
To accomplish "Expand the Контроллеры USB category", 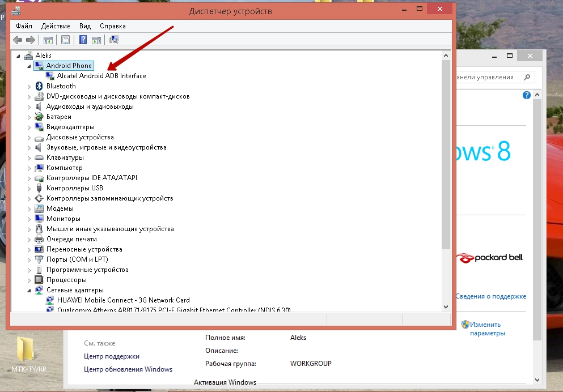I will [29, 188].
